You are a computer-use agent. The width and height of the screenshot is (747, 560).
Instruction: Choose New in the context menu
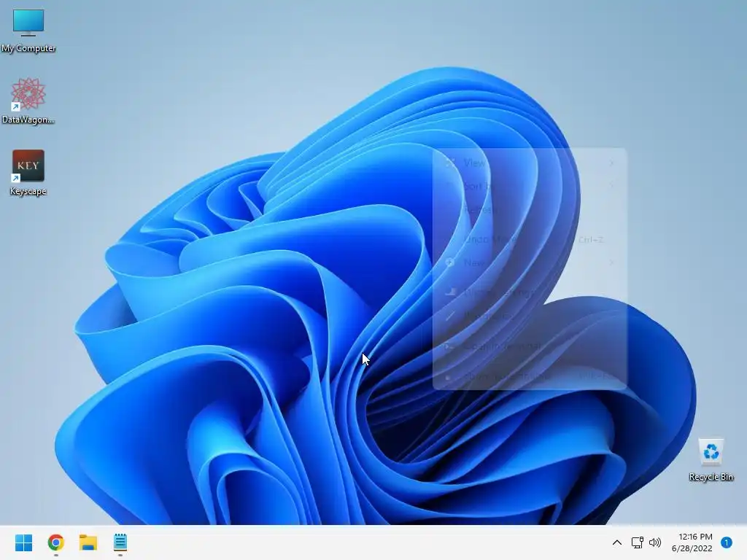click(x=530, y=262)
